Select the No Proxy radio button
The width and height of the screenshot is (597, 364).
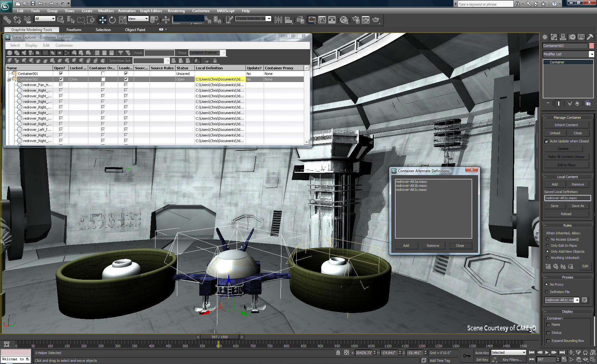[547, 284]
